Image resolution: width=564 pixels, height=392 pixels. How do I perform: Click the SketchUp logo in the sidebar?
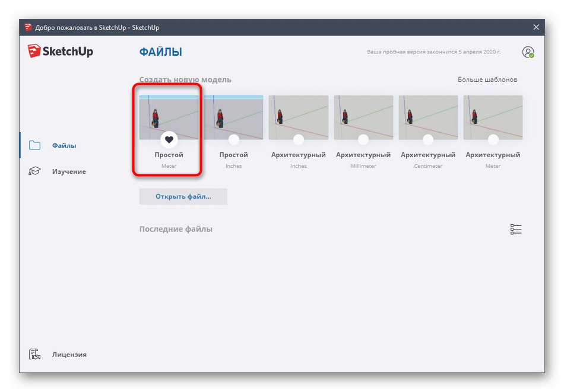(x=61, y=51)
